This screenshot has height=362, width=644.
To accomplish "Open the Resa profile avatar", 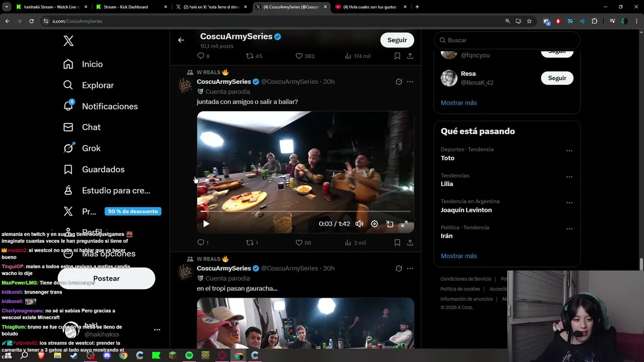I will (x=449, y=78).
